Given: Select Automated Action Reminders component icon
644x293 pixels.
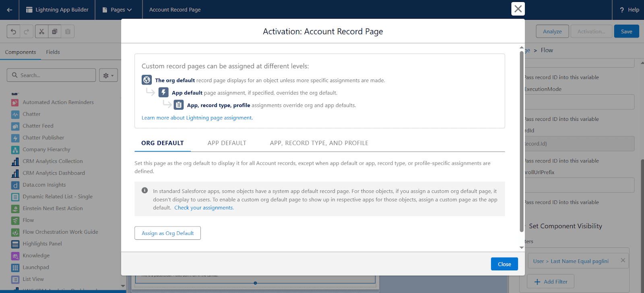Looking at the screenshot, I should 15,102.
